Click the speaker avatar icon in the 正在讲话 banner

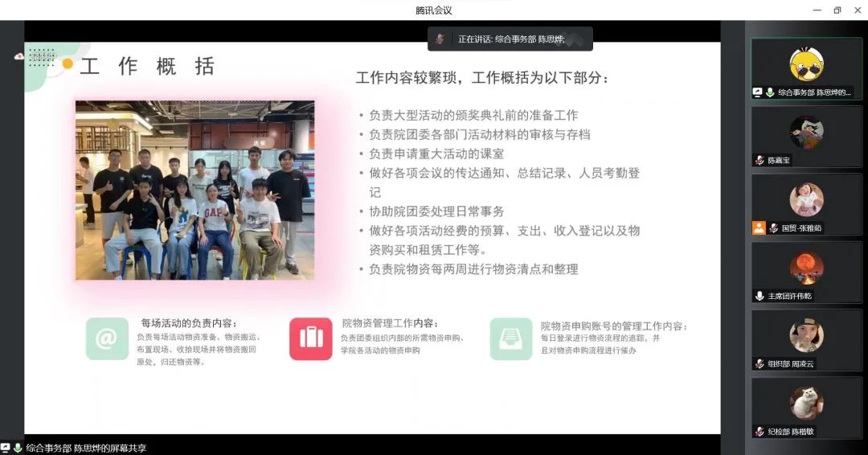[x=440, y=39]
